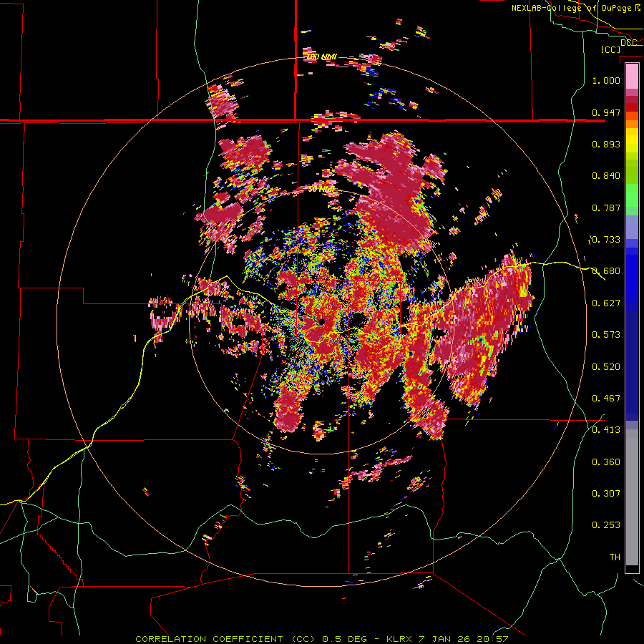Pick the bright green swatch near 0.787
The height and width of the screenshot is (644, 644).
(x=632, y=198)
